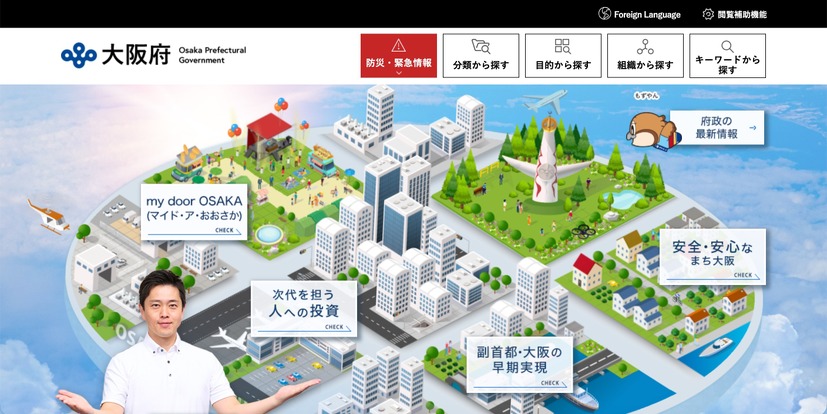Open 府政の最新情報 card
This screenshot has width=827, height=414.
coord(717,127)
